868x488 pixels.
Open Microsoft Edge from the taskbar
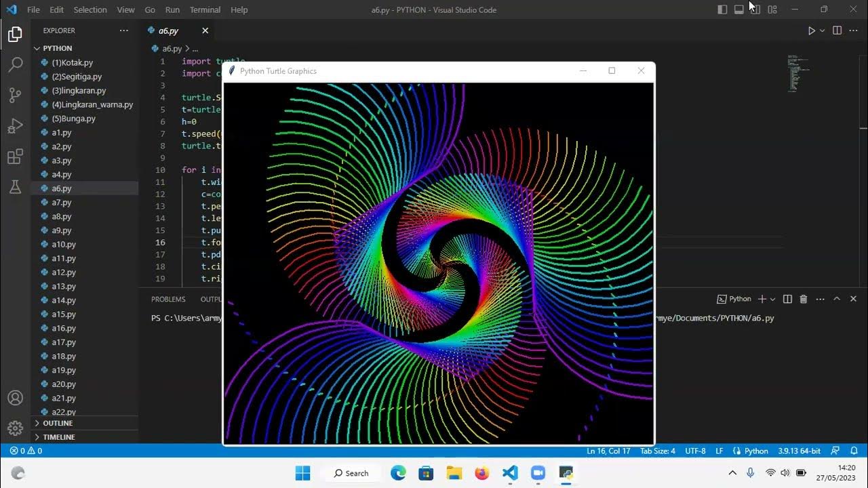398,473
